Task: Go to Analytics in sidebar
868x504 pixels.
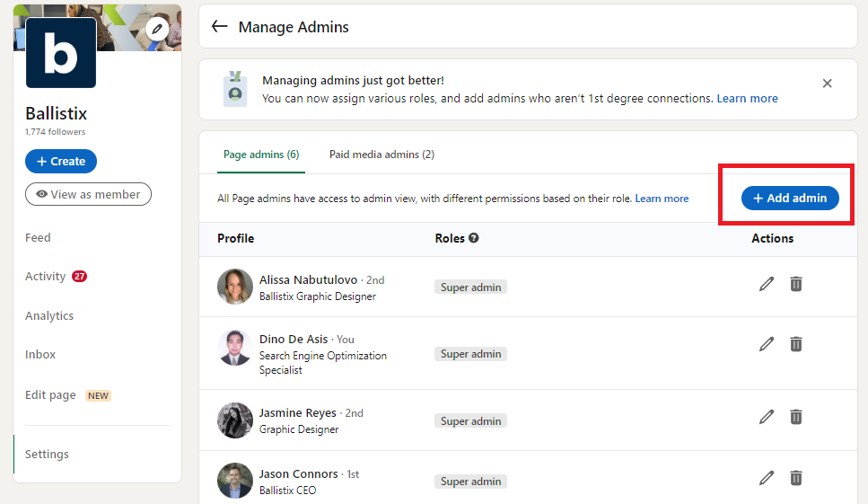Action: point(49,316)
